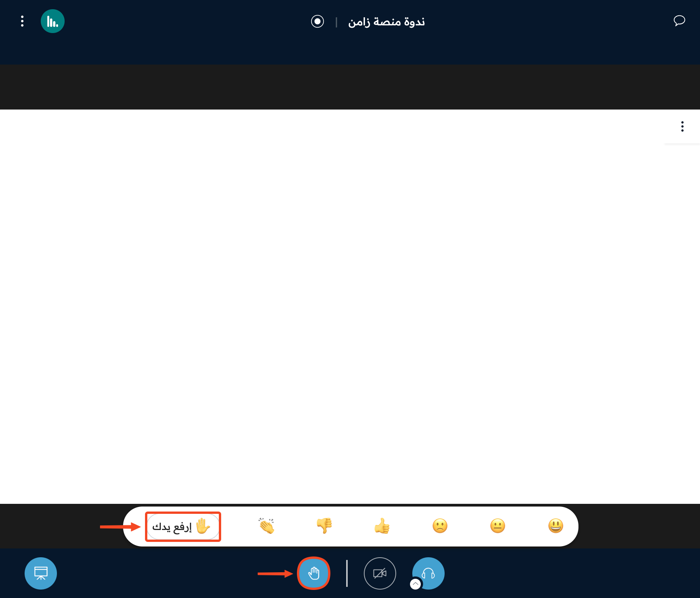Send the neutral face reaction
700x598 pixels.
[x=498, y=526]
